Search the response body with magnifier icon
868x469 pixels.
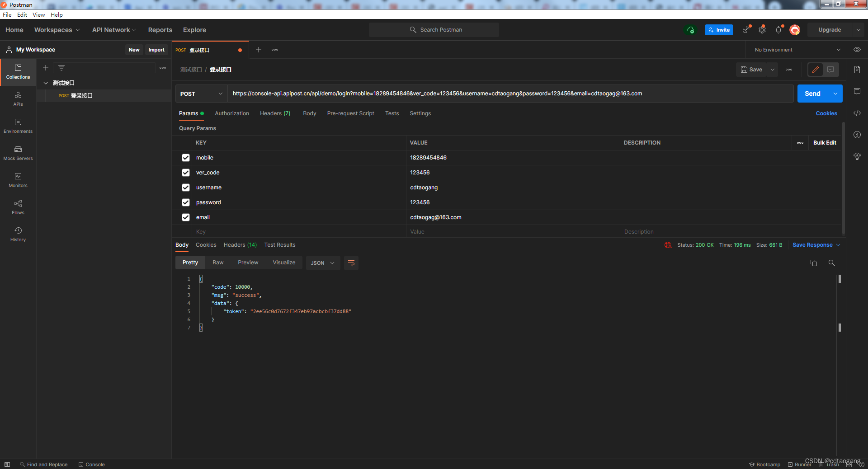coord(831,263)
